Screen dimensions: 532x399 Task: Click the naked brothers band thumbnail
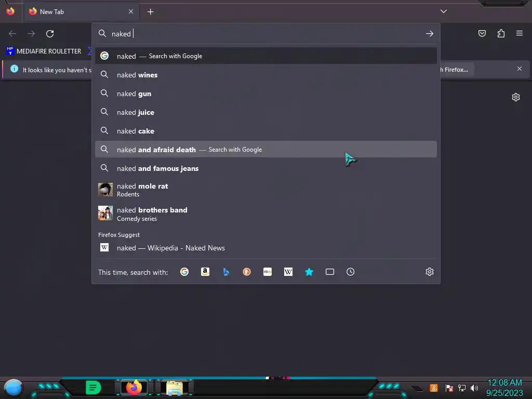point(105,213)
